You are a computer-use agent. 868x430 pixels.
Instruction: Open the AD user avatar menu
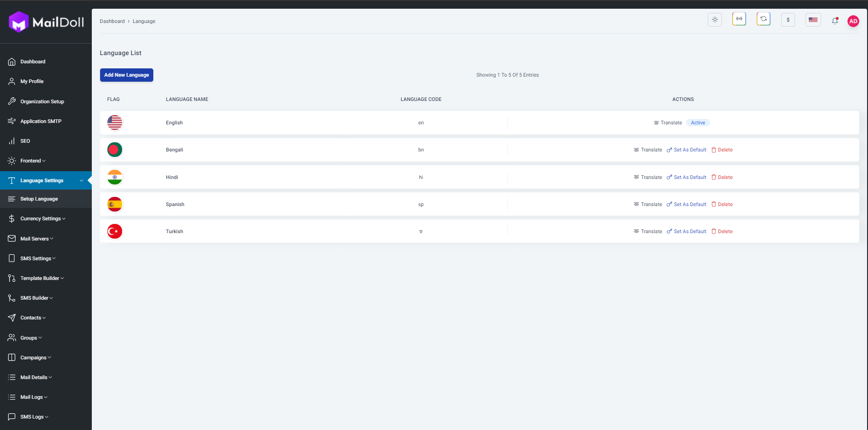(x=853, y=21)
